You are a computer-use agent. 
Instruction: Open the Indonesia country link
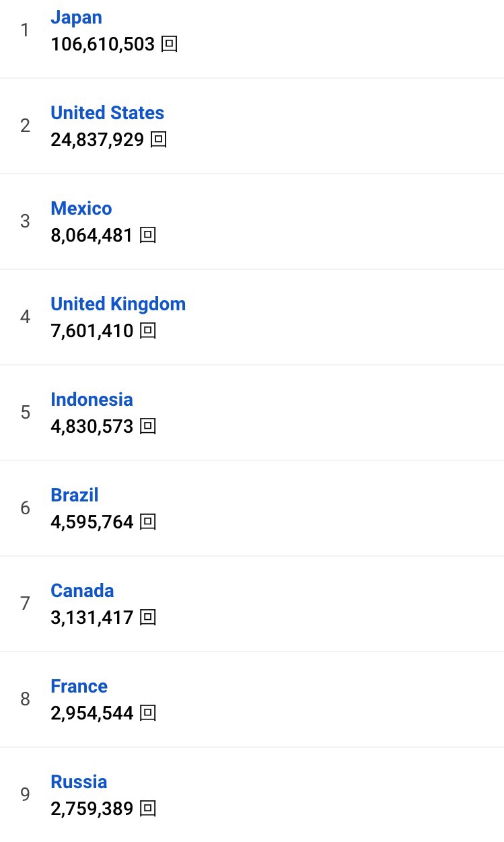click(92, 399)
